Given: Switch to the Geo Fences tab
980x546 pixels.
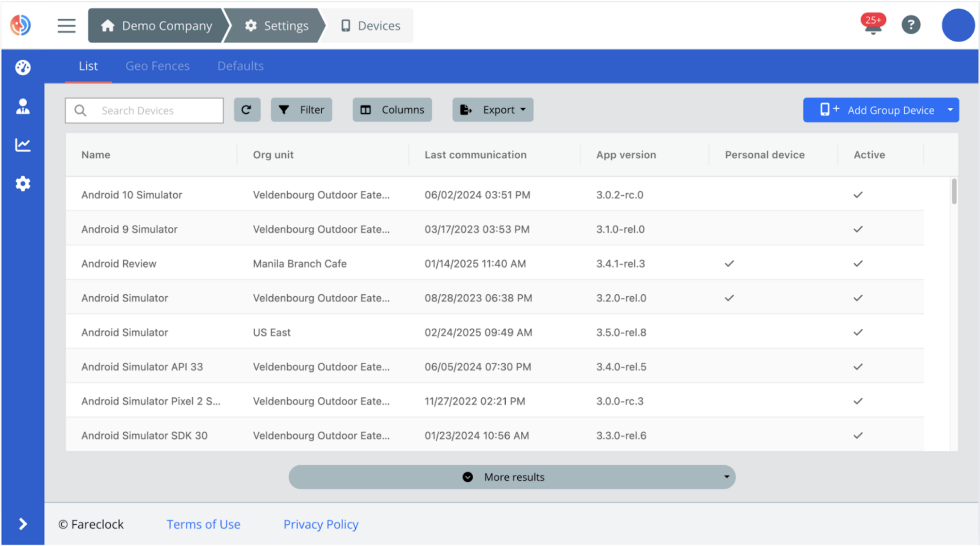Looking at the screenshot, I should pyautogui.click(x=157, y=66).
